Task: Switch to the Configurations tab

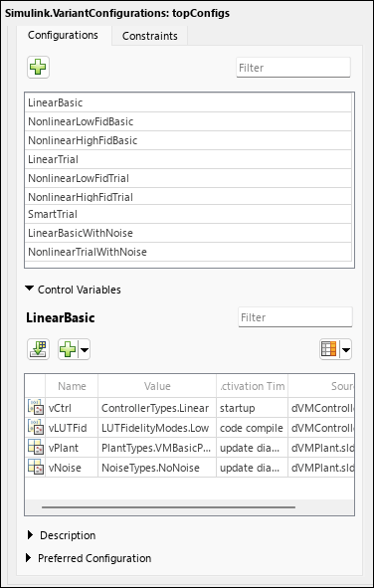Action: click(63, 35)
